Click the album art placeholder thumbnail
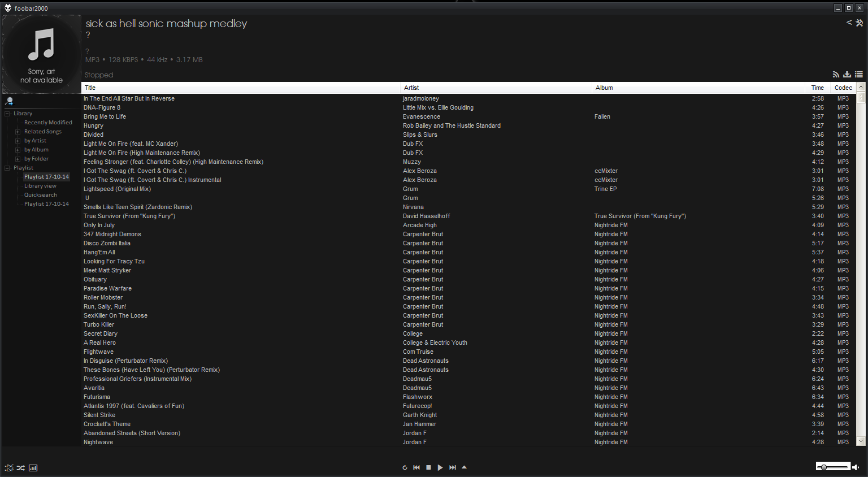868x477 pixels. click(x=42, y=54)
